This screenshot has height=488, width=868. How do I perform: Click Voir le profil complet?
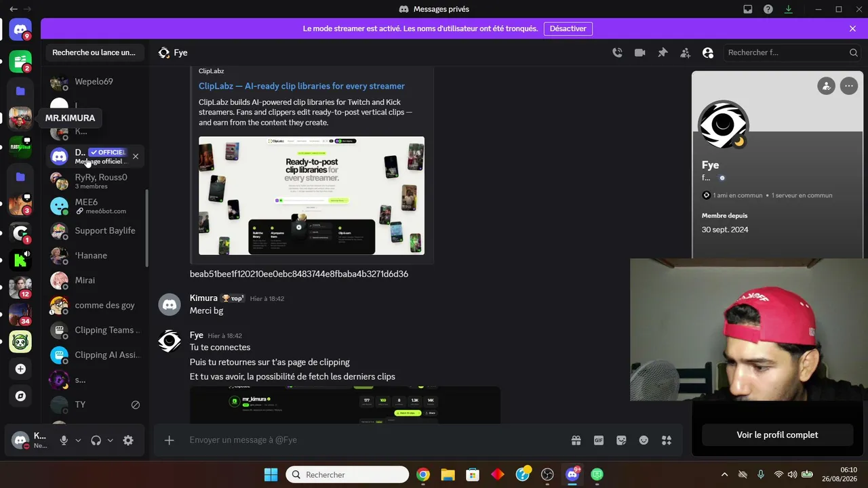(x=777, y=435)
